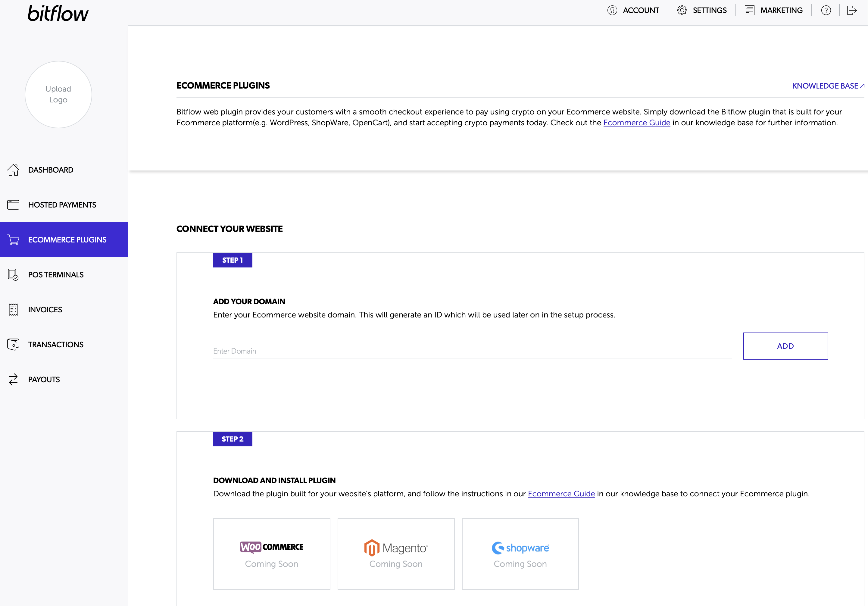Click the POS Terminals device icon

click(13, 275)
